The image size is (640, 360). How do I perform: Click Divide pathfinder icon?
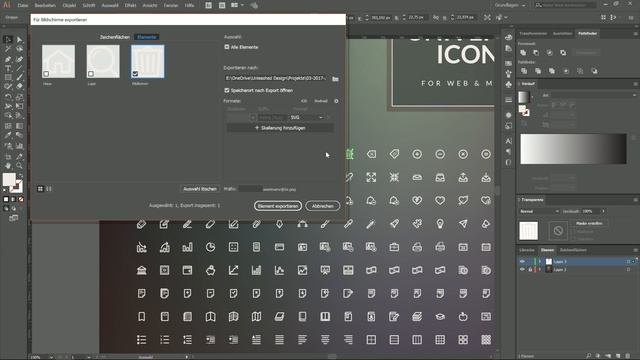click(x=524, y=71)
